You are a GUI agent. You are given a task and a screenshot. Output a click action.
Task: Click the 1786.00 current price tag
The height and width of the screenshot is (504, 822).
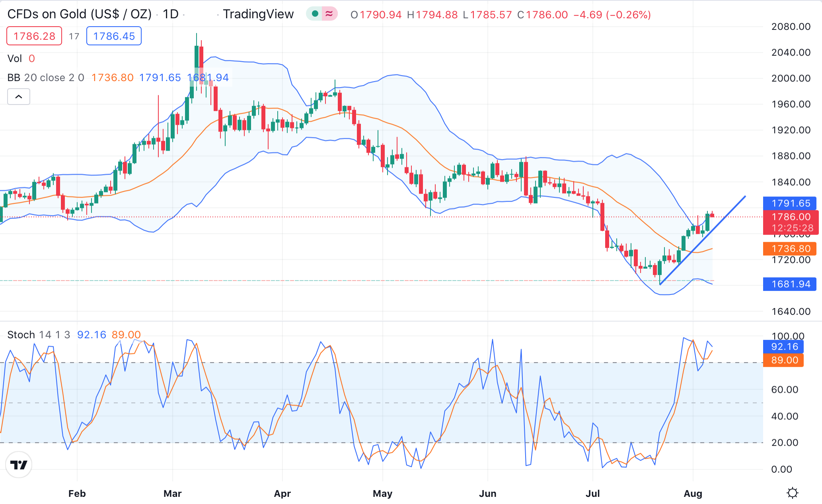pyautogui.click(x=791, y=217)
